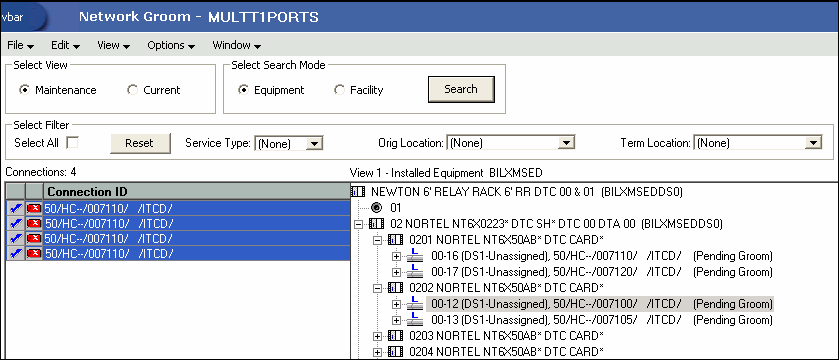This screenshot has width=839, height=360.
Task: Click the 'Connections: 4' label
Action: pyautogui.click(x=41, y=173)
